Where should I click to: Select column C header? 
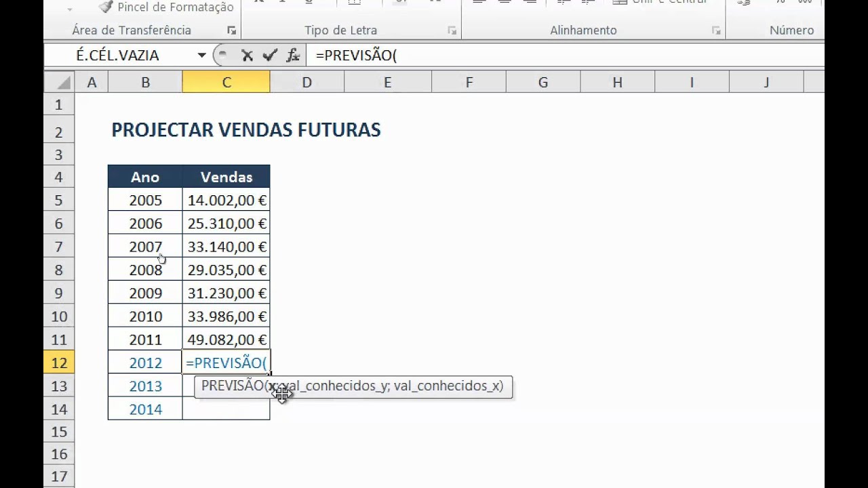point(226,83)
